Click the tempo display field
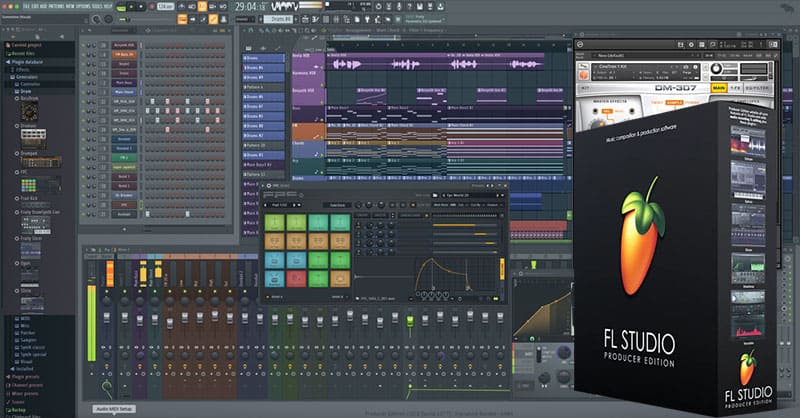 click(165, 7)
